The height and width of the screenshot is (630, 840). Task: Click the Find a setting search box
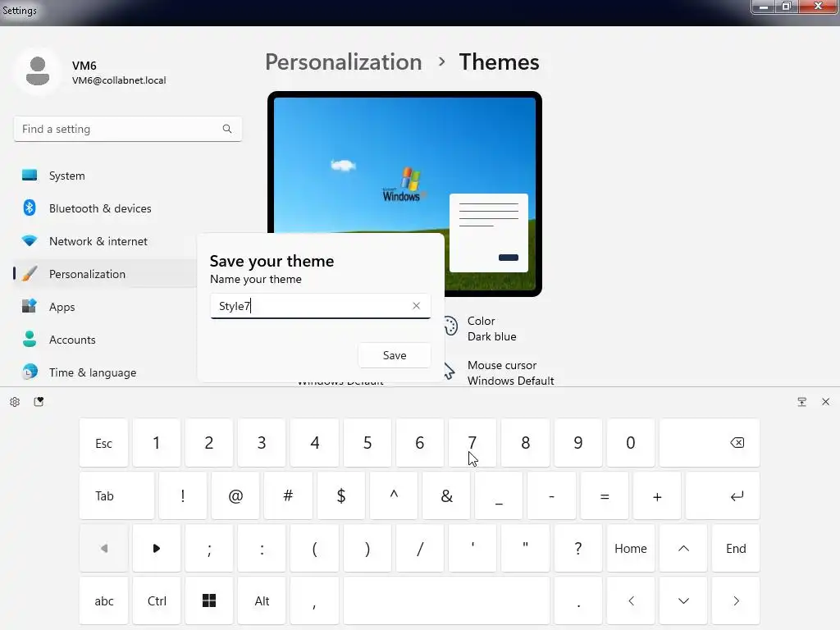click(x=127, y=129)
